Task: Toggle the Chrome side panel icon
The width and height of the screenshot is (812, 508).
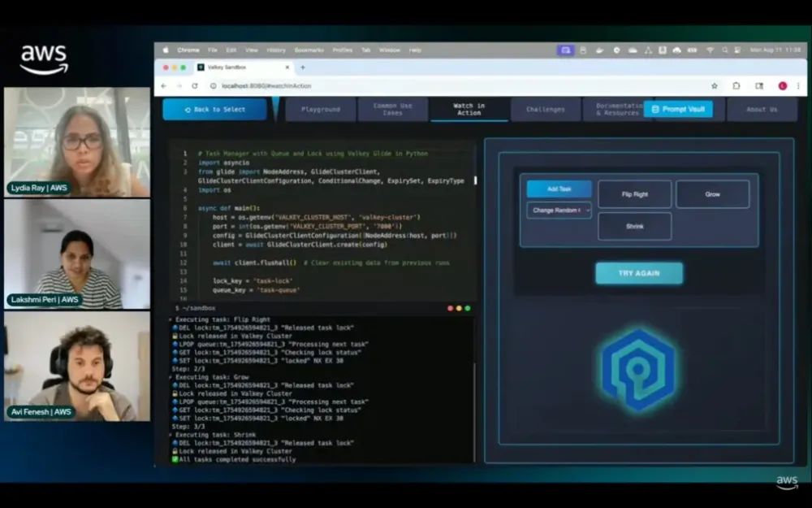Action: [759, 86]
